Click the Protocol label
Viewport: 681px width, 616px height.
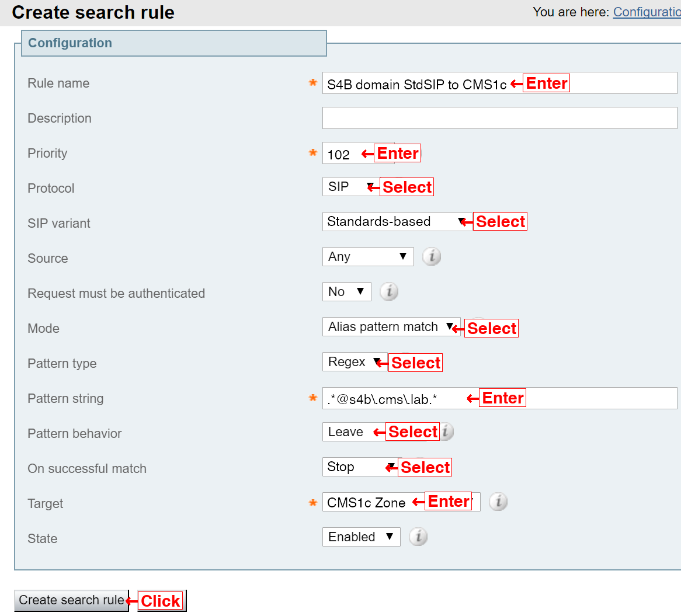51,189
